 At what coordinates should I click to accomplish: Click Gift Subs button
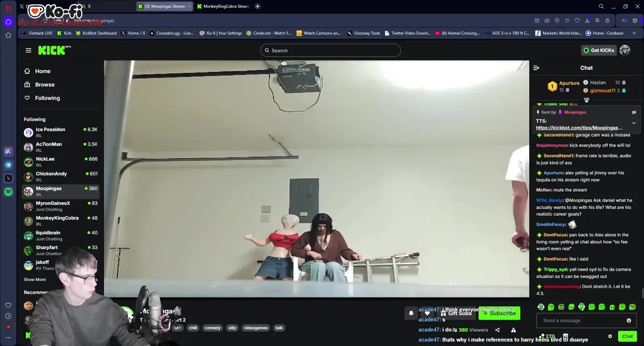pos(455,313)
